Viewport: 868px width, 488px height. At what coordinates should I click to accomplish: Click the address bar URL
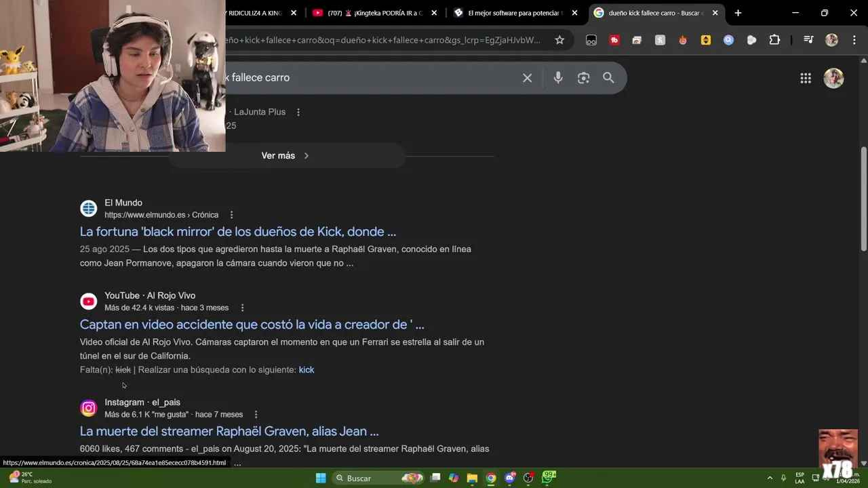(383, 40)
